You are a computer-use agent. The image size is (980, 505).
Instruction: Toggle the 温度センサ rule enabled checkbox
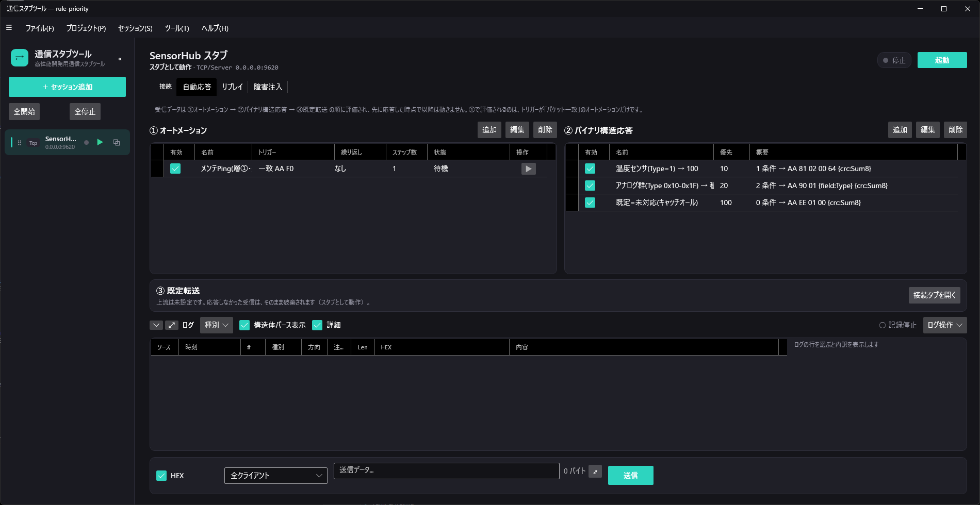[x=590, y=169]
